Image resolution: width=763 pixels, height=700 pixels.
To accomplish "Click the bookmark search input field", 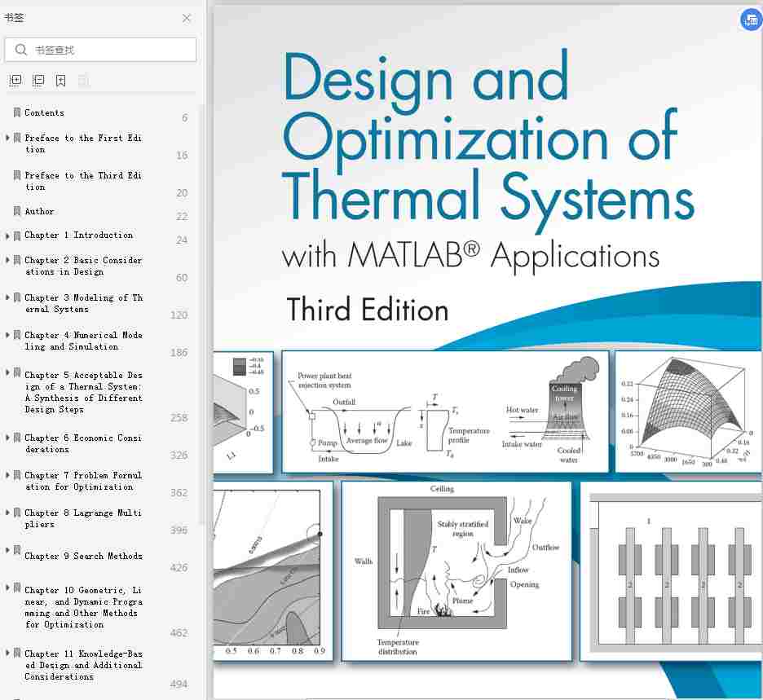I will coord(101,50).
